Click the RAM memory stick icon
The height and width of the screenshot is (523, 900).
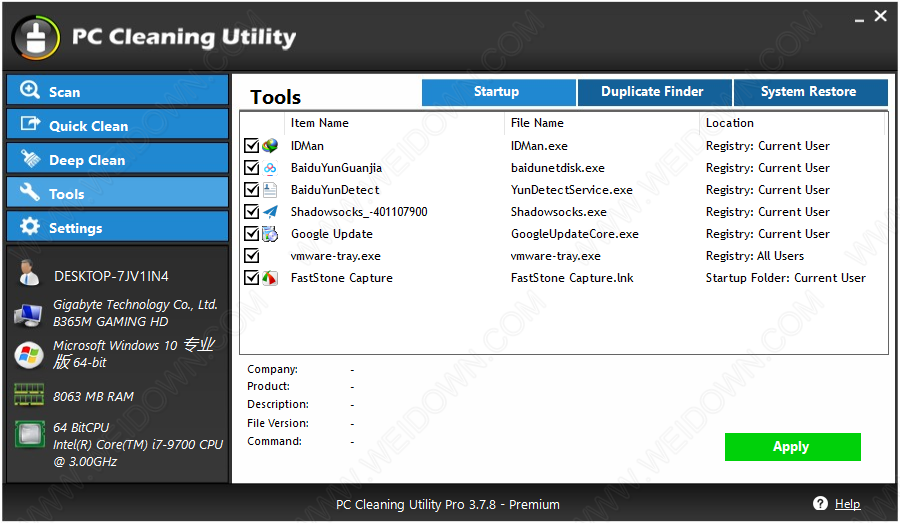click(x=29, y=395)
